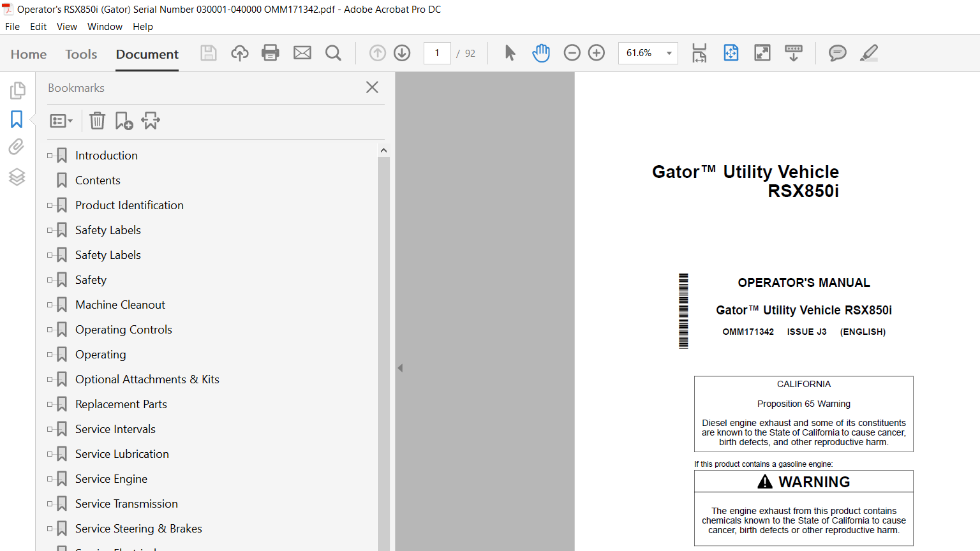
Task: Open the Window menu
Action: (x=105, y=27)
